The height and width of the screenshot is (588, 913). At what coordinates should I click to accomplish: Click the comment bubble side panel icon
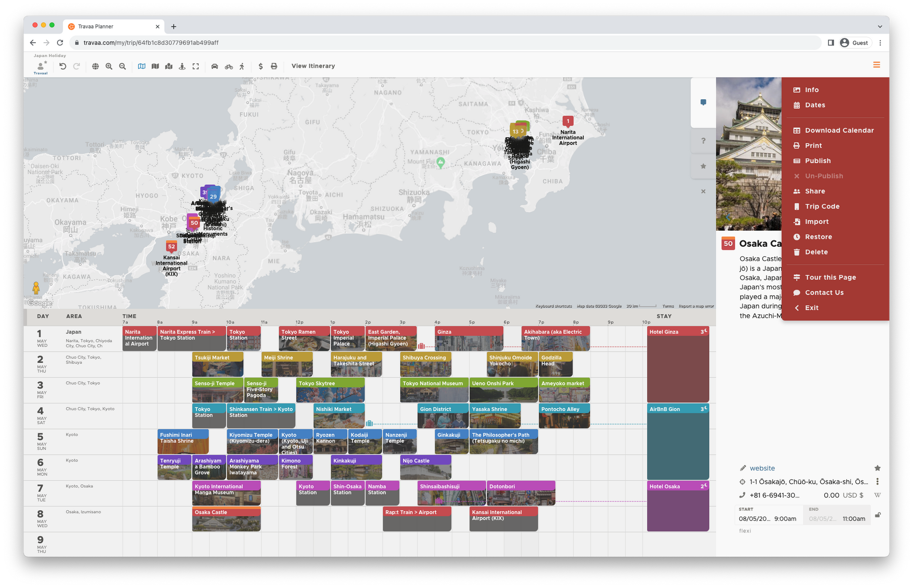click(703, 102)
